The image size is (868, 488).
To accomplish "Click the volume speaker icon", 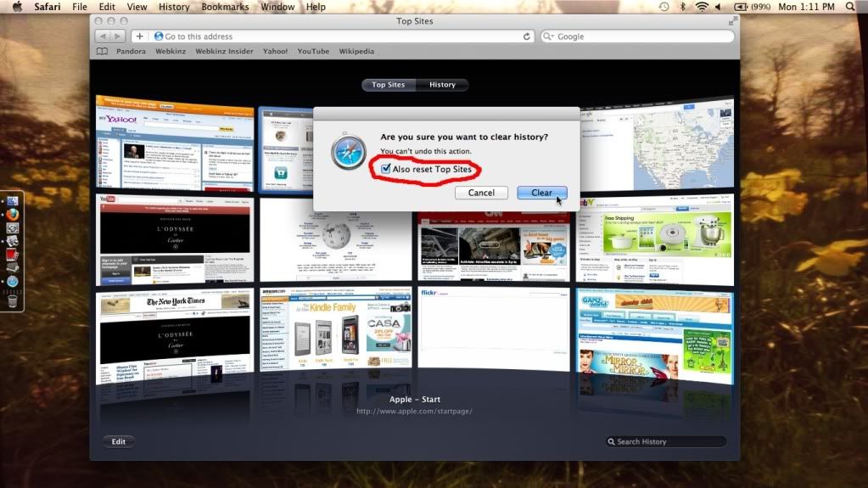I will (719, 7).
